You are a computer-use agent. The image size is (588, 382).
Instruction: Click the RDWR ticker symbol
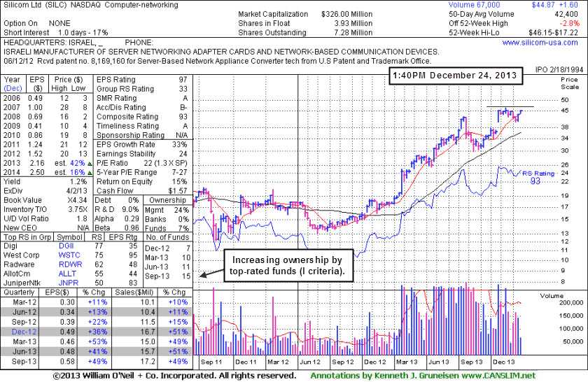click(x=70, y=264)
